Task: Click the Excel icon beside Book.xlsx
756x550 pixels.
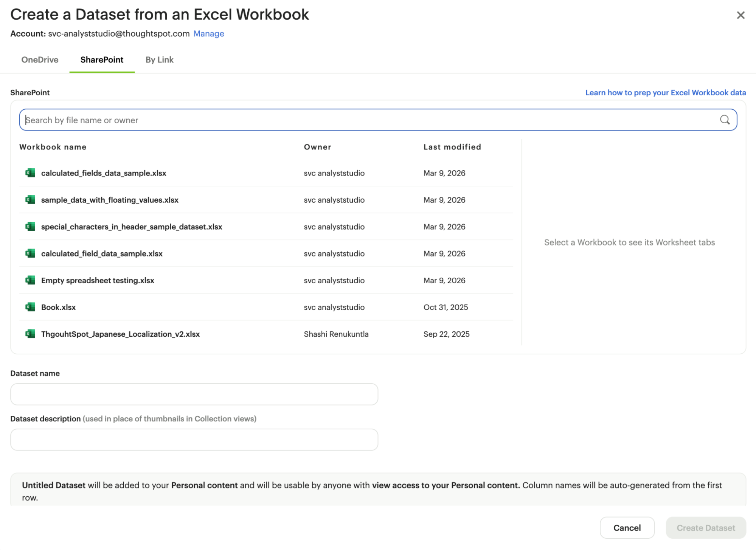Action: point(31,307)
